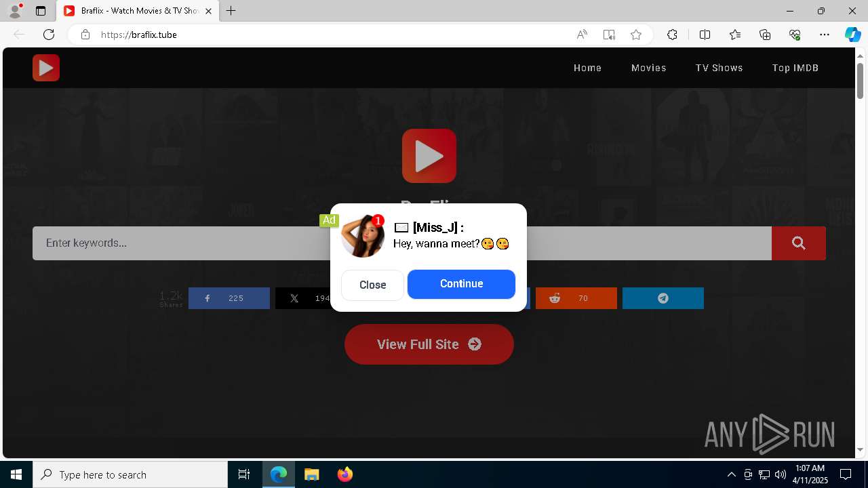This screenshot has height=488, width=868.
Task: Open a new tab with the plus button
Action: [x=231, y=11]
